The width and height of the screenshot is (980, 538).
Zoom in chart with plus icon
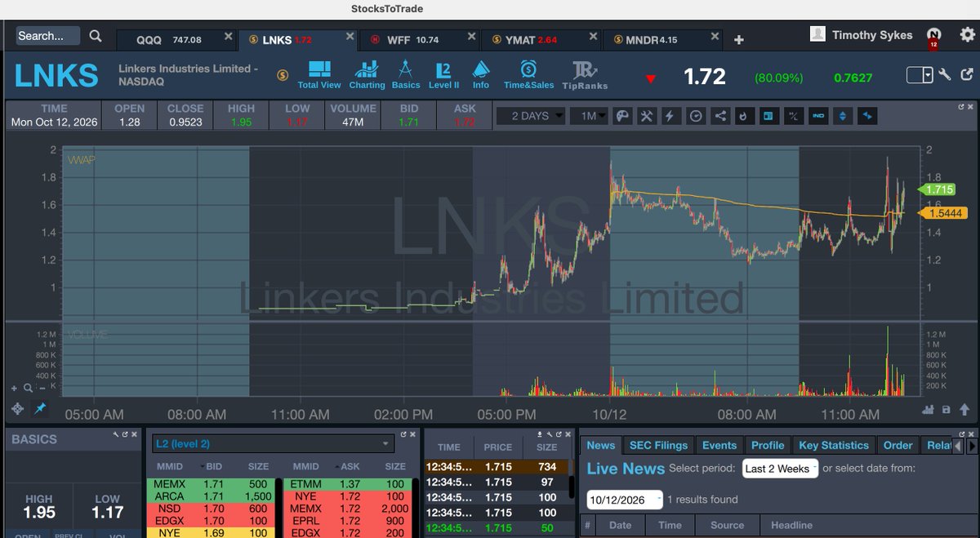click(x=14, y=389)
